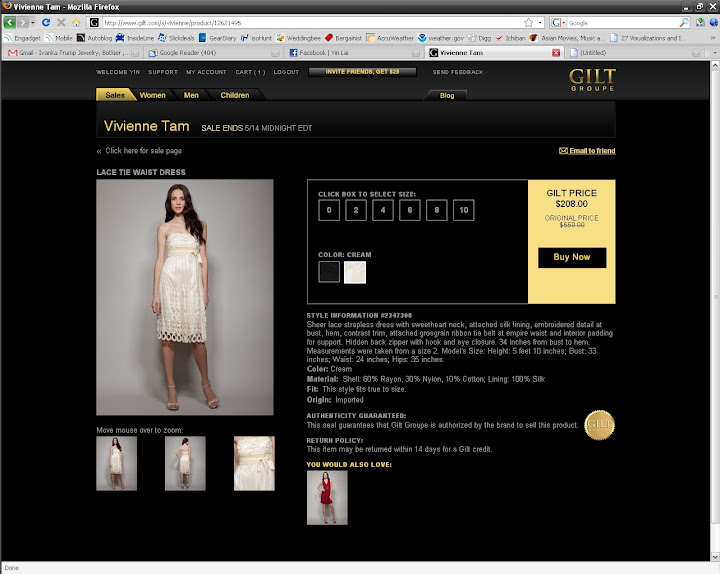Choose the black color swatch
This screenshot has height=574, width=720.
tap(329, 272)
